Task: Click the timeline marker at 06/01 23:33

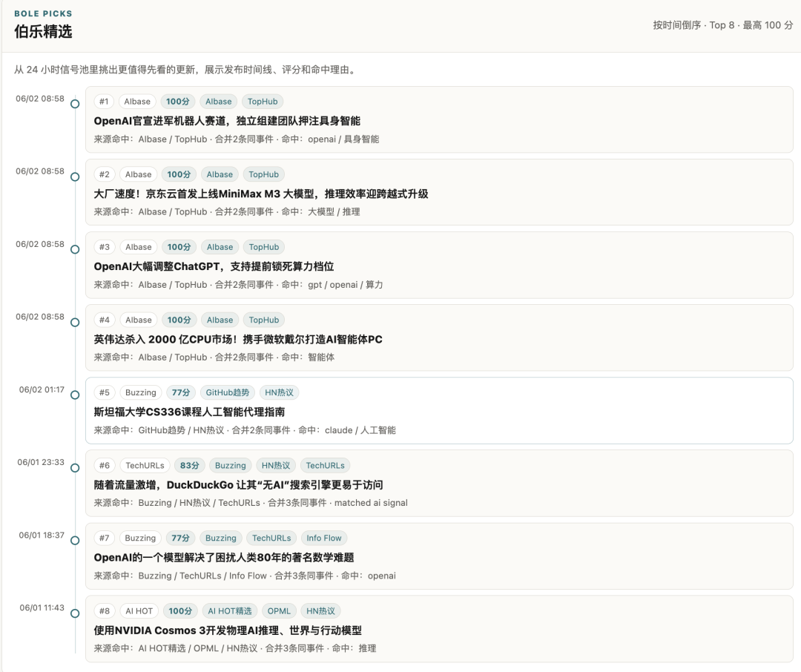Action: tap(75, 467)
